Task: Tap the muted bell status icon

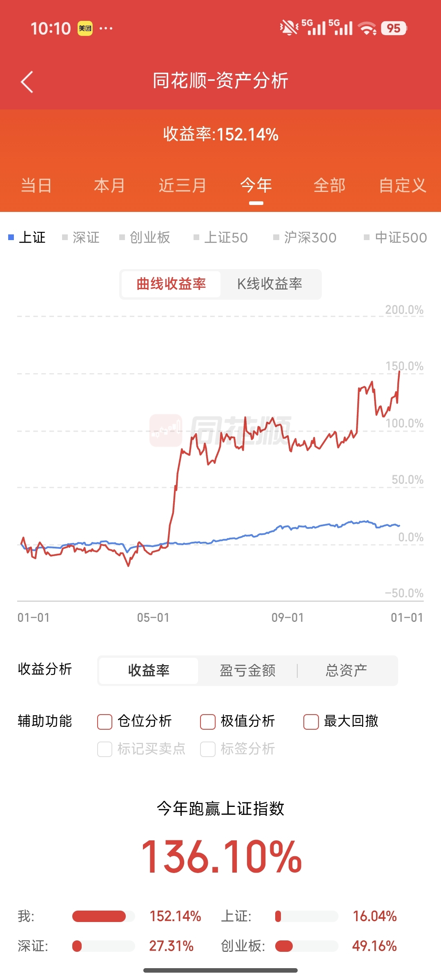Action: (289, 28)
